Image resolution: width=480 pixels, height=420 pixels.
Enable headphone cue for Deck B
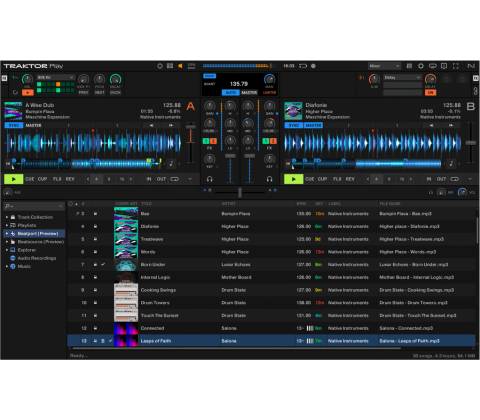(x=269, y=179)
